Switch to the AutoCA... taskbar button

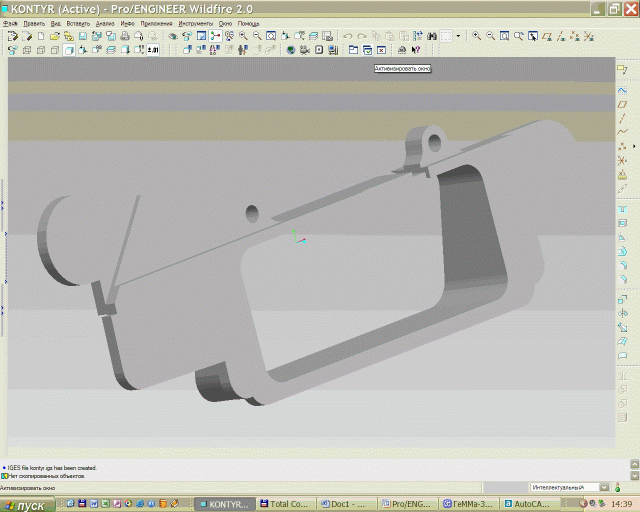[529, 504]
